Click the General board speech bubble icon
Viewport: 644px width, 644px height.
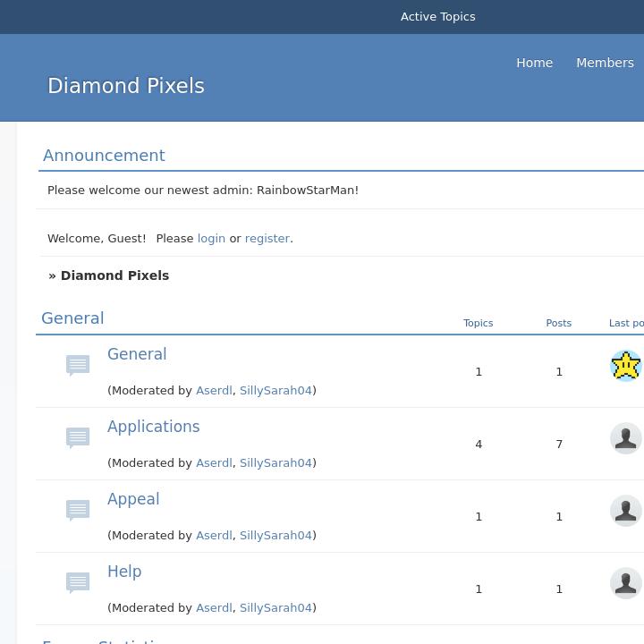coord(78,365)
